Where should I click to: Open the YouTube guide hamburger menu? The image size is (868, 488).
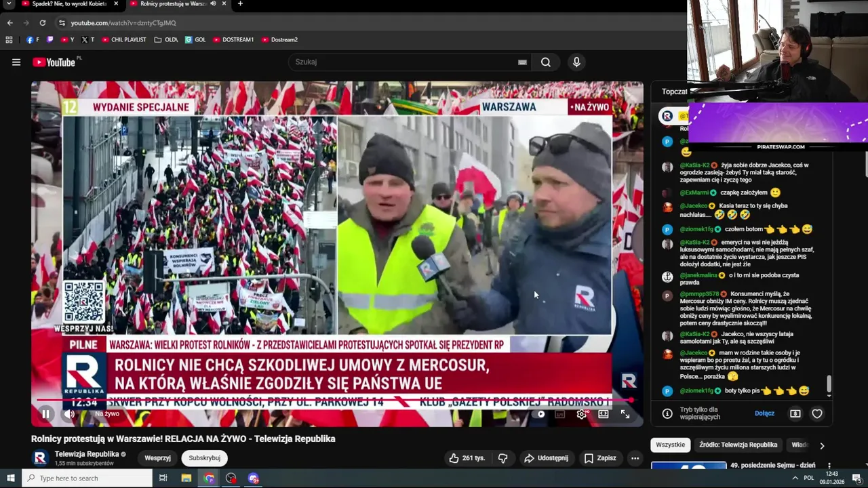(16, 62)
